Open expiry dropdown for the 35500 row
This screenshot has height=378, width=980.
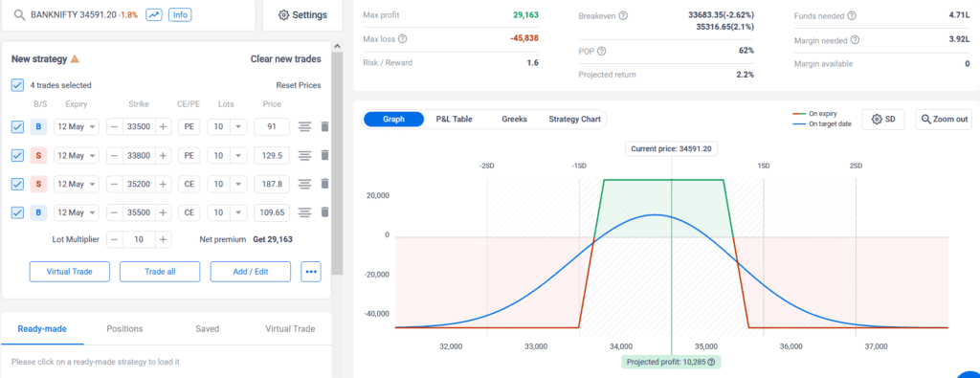pos(77,212)
